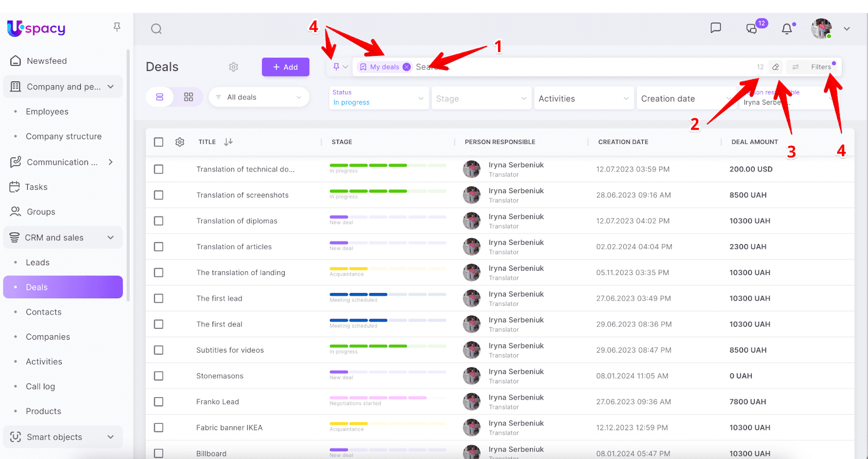Click the pin icon beside the Uspacy logo
This screenshot has width=868, height=459.
(x=117, y=27)
